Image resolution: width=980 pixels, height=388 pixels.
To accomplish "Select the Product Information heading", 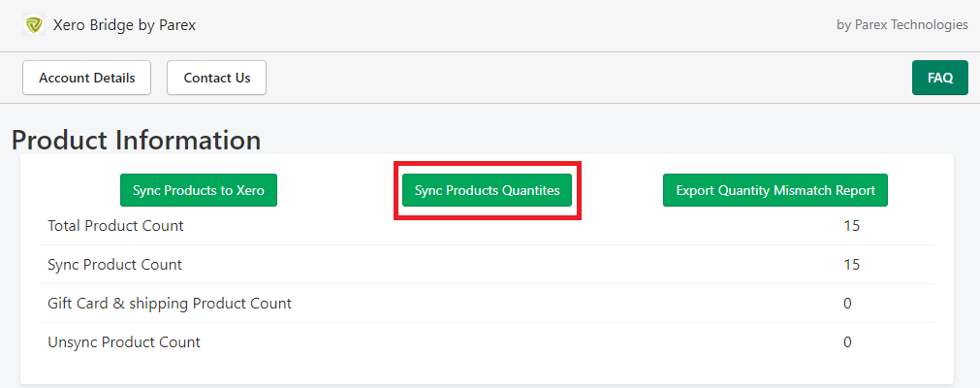I will [x=137, y=140].
